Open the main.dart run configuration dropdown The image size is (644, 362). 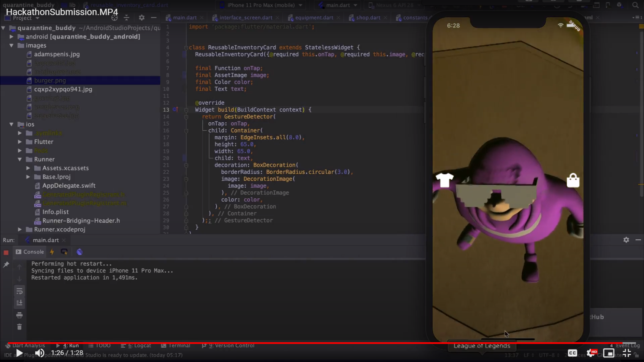[338, 5]
